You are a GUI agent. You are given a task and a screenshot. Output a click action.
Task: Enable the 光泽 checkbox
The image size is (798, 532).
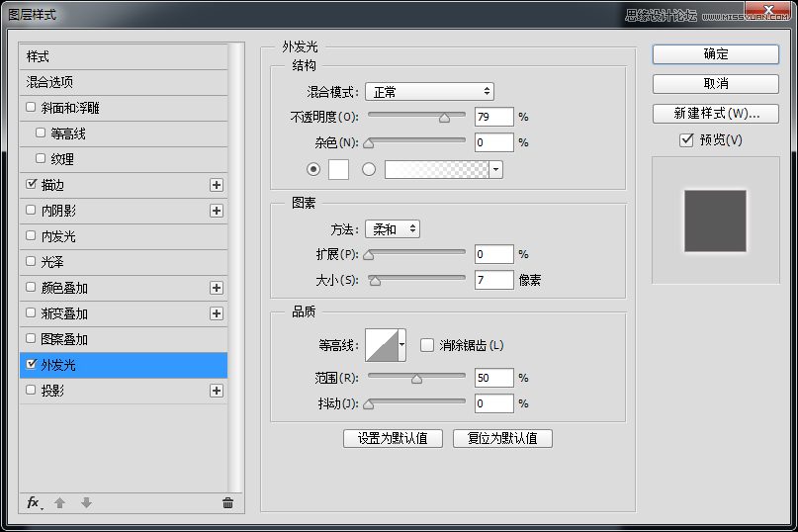coord(31,261)
